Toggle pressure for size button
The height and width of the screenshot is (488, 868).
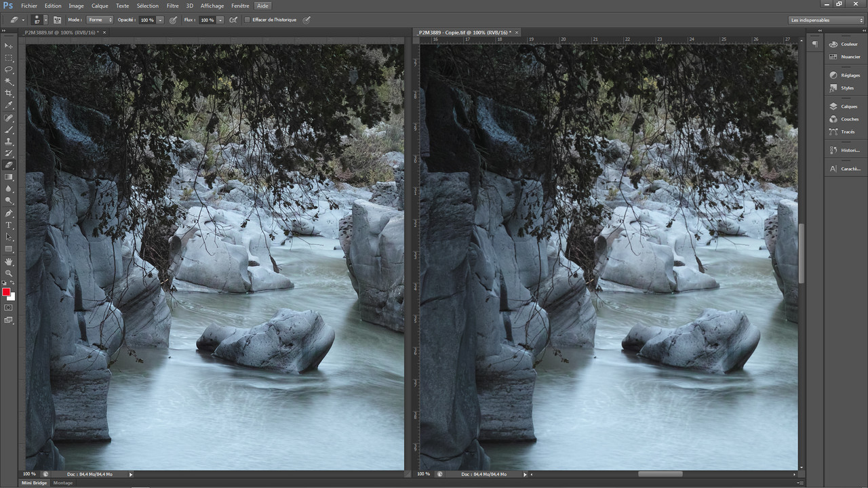point(307,20)
